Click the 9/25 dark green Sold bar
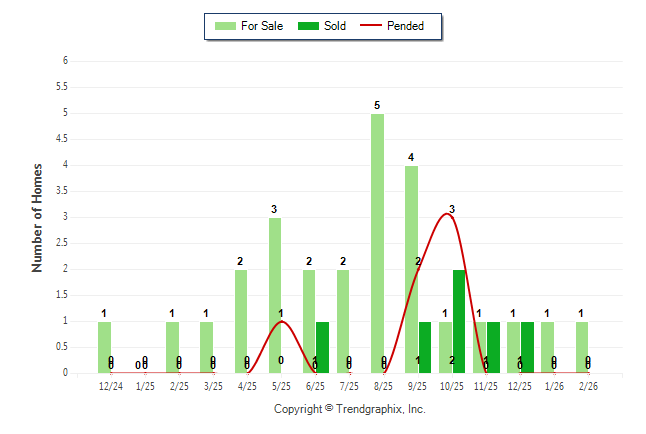The height and width of the screenshot is (434, 646). (x=425, y=347)
